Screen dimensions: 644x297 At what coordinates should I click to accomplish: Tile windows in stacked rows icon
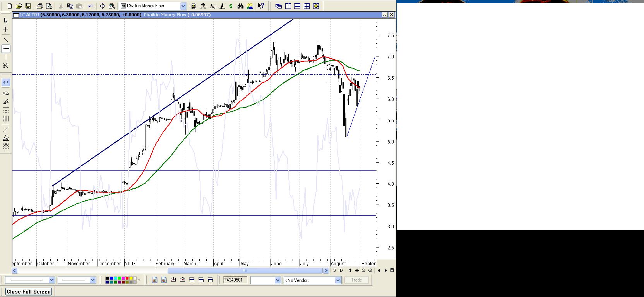(x=297, y=6)
